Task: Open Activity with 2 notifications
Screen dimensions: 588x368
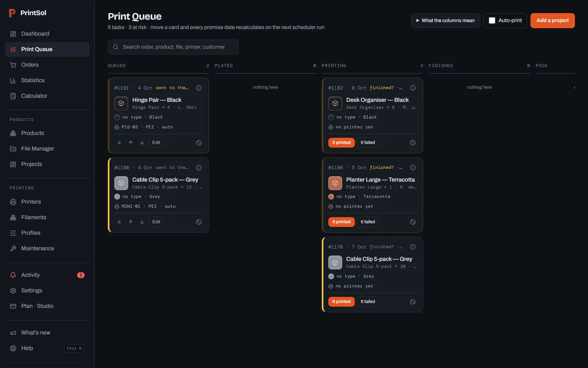Action: pyautogui.click(x=47, y=275)
